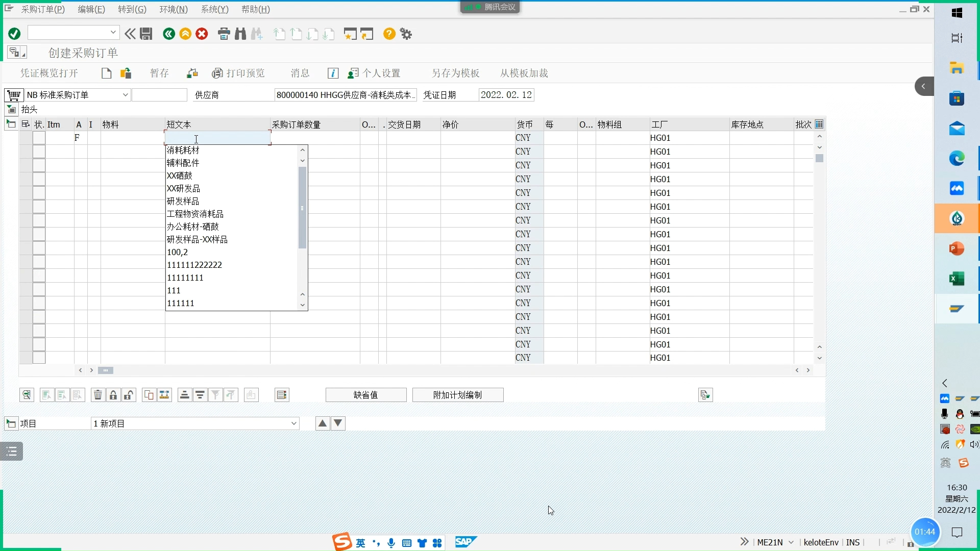This screenshot has height=551, width=980.
Task: Expand the NB 标准采购订单 order type dropdown
Action: tap(125, 95)
